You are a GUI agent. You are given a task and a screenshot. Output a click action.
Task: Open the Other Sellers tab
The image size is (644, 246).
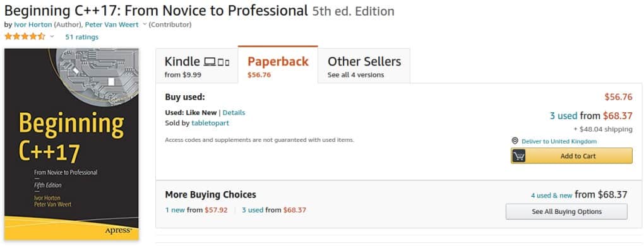click(364, 66)
